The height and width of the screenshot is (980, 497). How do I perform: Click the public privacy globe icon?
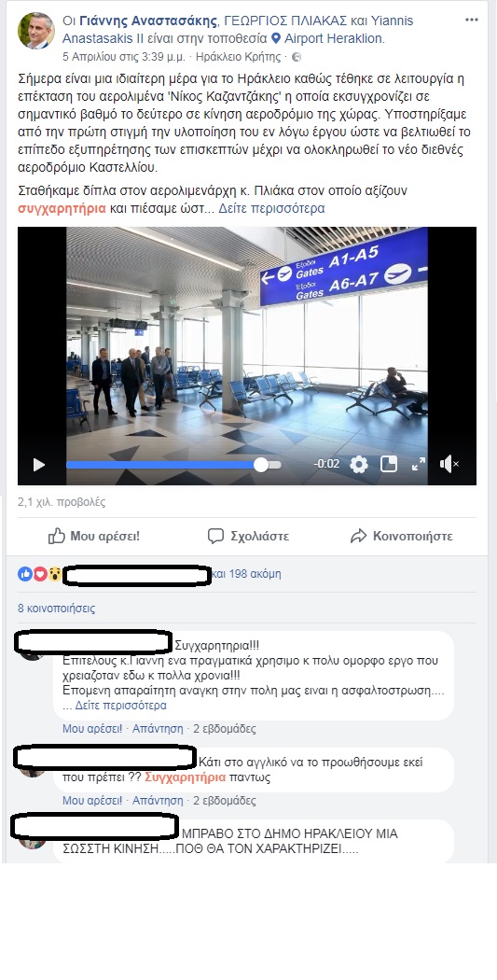pyautogui.click(x=297, y=57)
